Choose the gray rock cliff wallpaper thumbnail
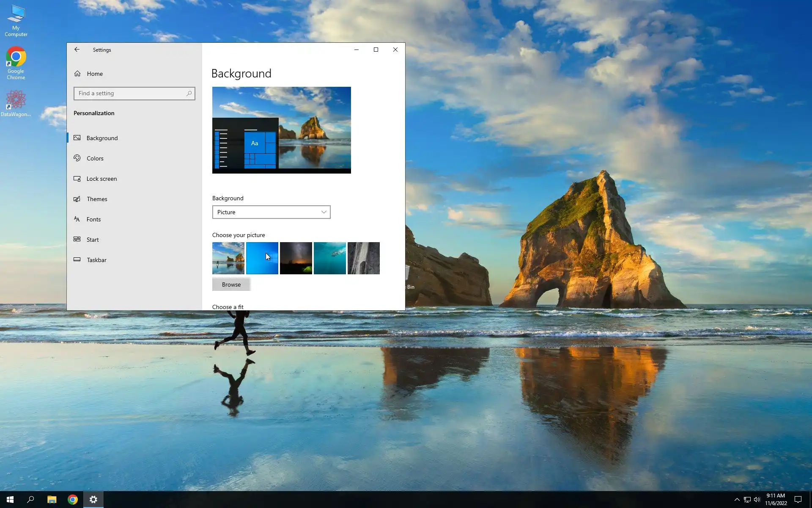The image size is (812, 508). pos(363,258)
